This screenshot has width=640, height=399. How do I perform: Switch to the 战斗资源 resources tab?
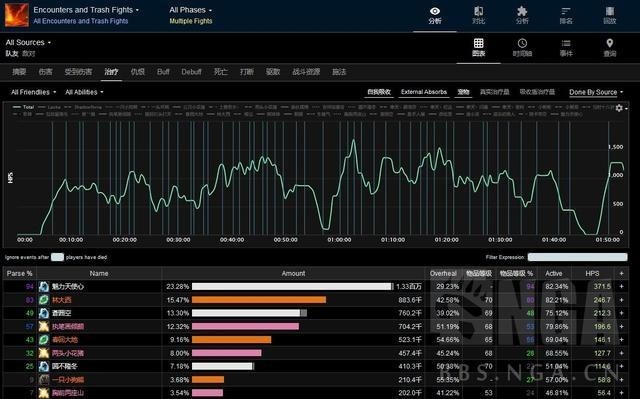point(306,72)
